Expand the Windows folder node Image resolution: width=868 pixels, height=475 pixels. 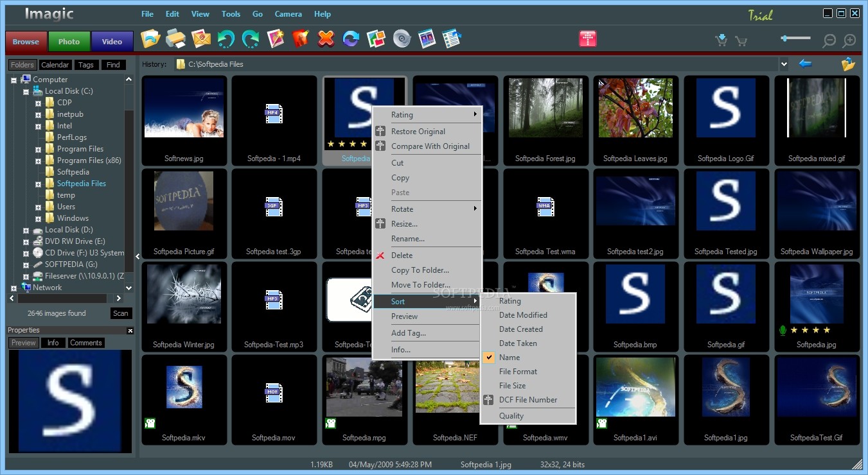coord(38,218)
